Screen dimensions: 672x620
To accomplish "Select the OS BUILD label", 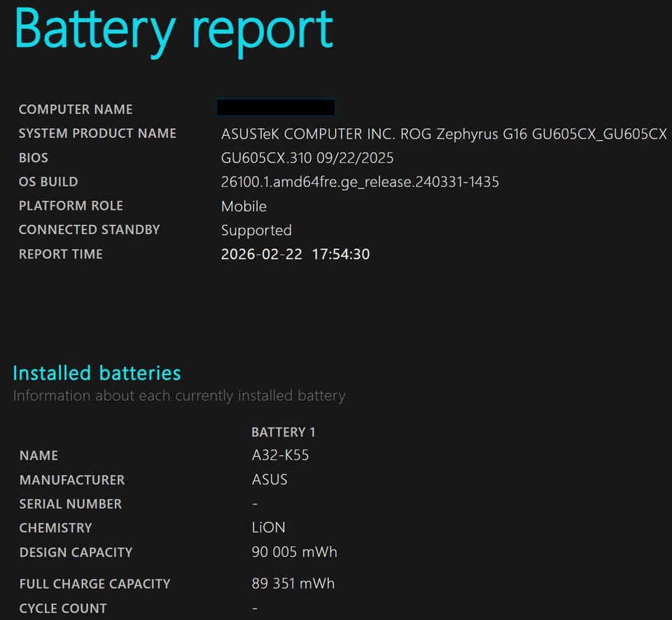I will [x=48, y=182].
